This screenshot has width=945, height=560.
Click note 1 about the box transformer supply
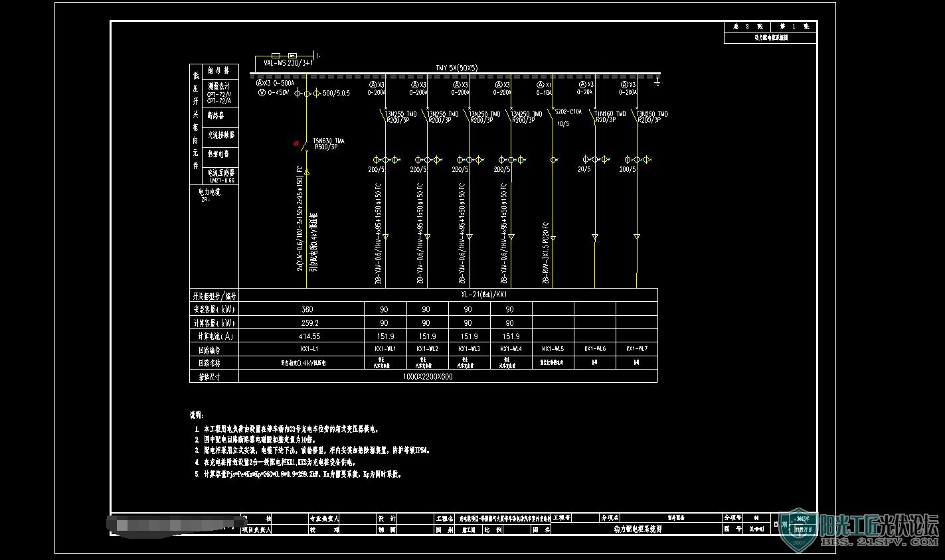(x=287, y=429)
